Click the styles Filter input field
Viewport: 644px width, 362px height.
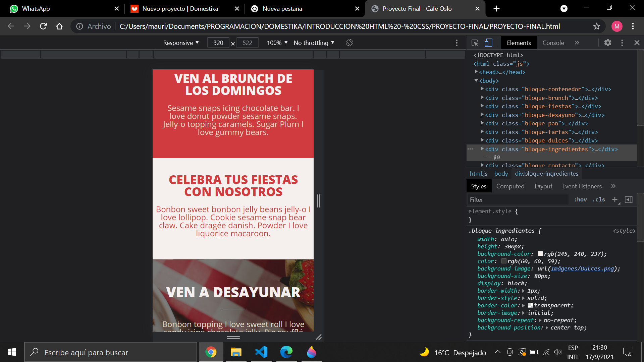517,199
